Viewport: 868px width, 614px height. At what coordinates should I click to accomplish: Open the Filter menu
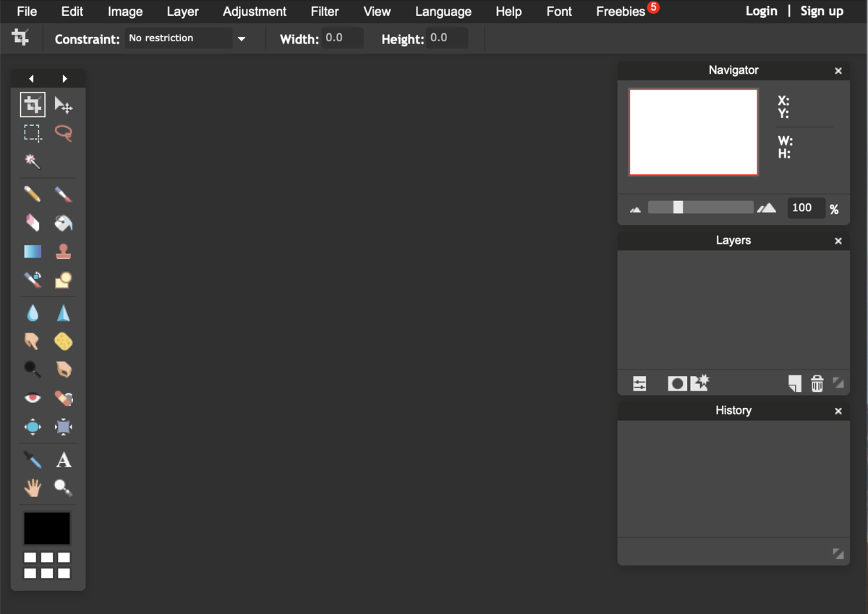coord(325,12)
